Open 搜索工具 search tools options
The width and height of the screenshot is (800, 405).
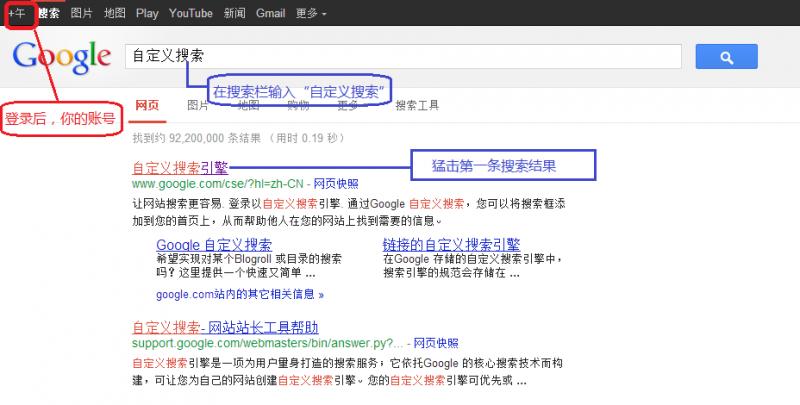tap(417, 105)
